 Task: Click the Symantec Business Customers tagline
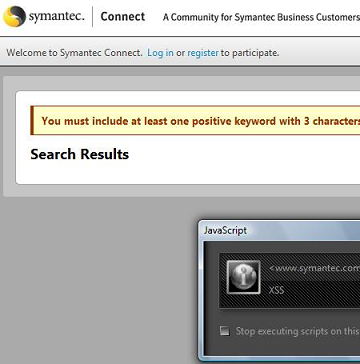pos(261,17)
